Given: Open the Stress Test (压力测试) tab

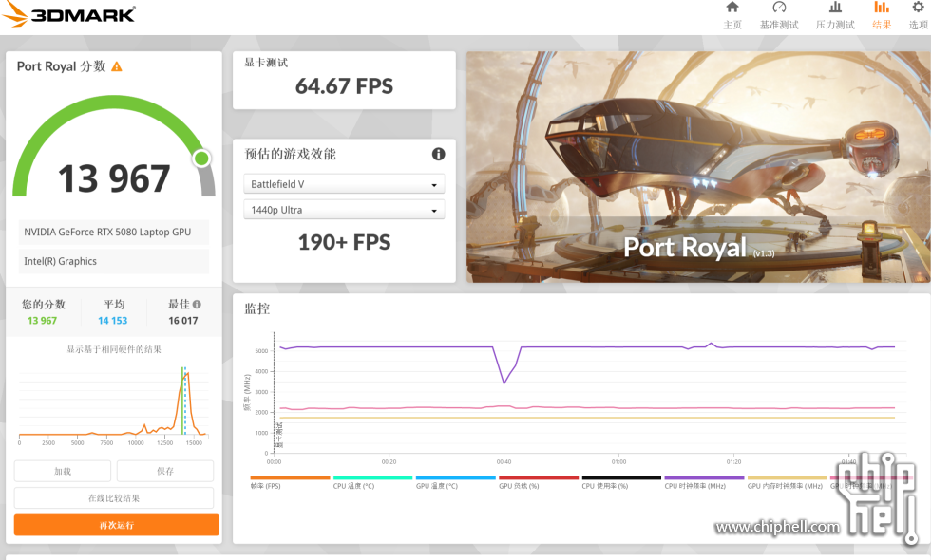Looking at the screenshot, I should pyautogui.click(x=835, y=16).
